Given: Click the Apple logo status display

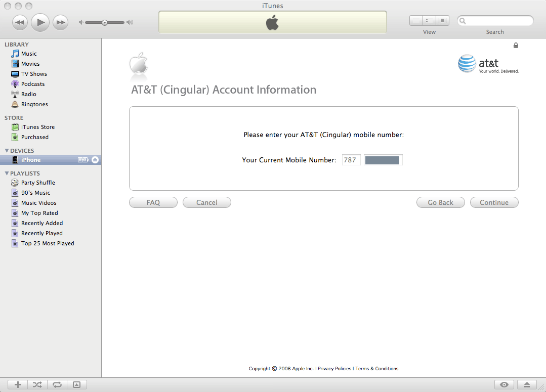Looking at the screenshot, I should [x=272, y=22].
